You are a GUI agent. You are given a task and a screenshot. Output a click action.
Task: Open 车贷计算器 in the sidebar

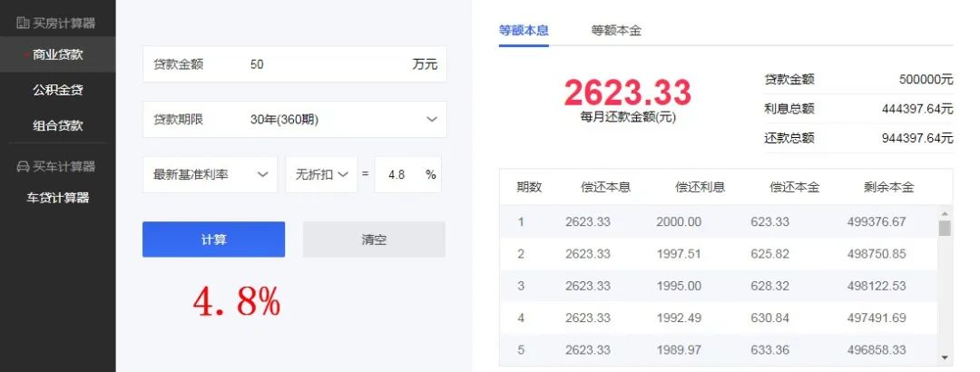tap(58, 198)
